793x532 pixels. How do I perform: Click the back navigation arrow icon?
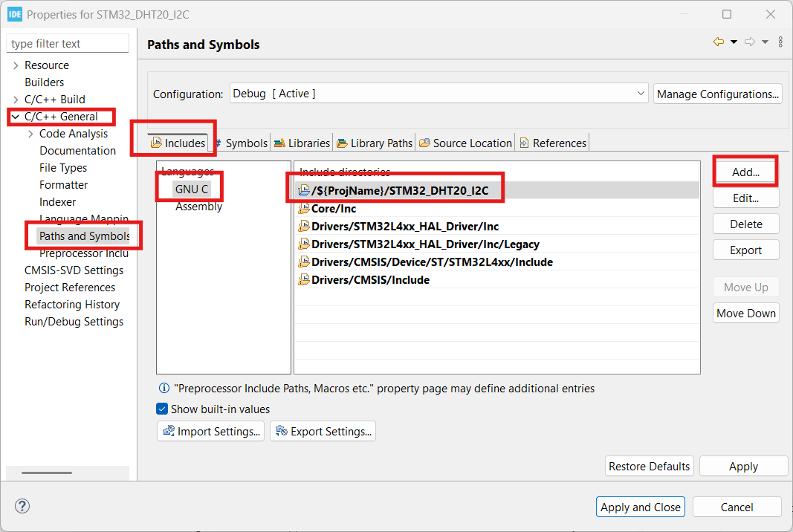click(718, 42)
